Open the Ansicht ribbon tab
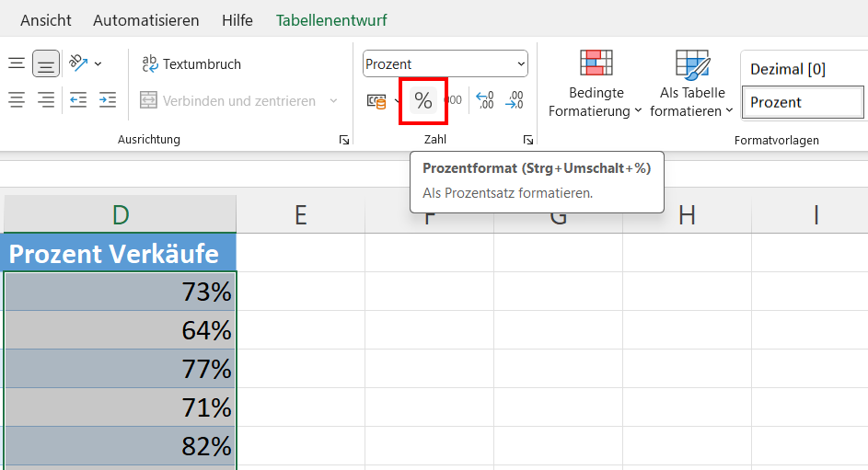 [46, 20]
